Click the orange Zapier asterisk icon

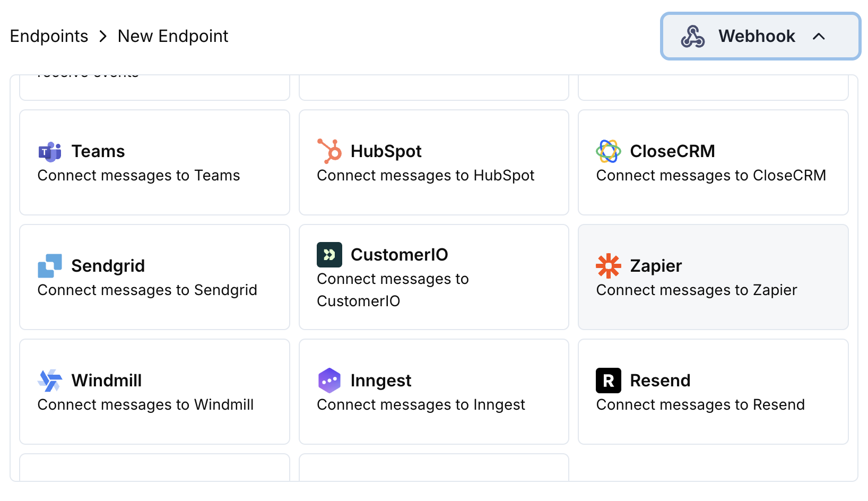[x=608, y=266]
